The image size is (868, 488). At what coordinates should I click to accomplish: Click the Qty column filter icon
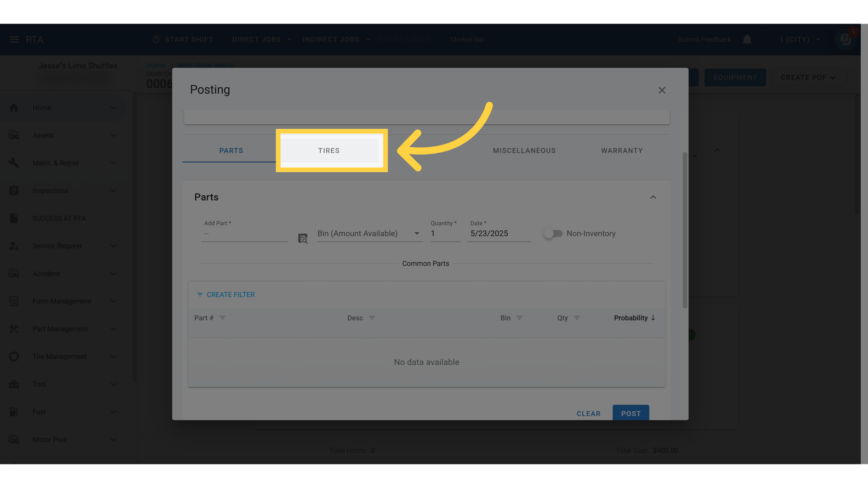tap(576, 318)
